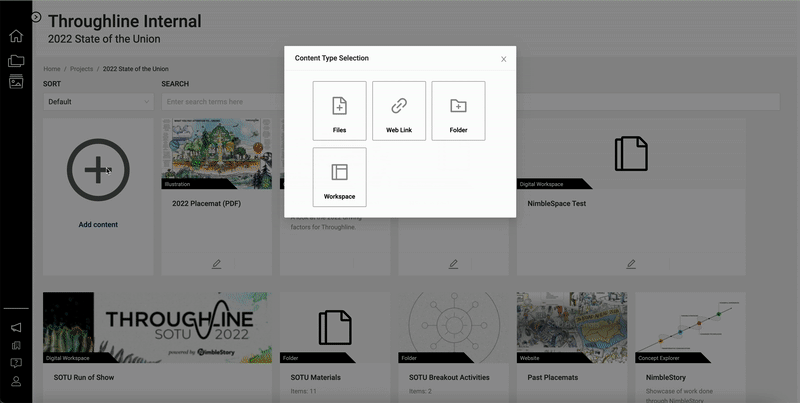Go to Home breadcrumb link
Image resolution: width=800 pixels, height=403 pixels.
click(52, 69)
